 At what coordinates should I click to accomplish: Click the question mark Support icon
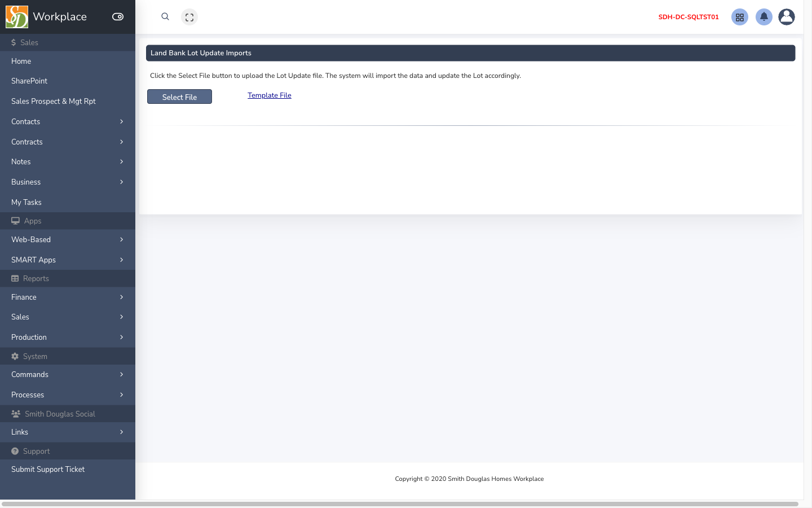pyautogui.click(x=15, y=451)
